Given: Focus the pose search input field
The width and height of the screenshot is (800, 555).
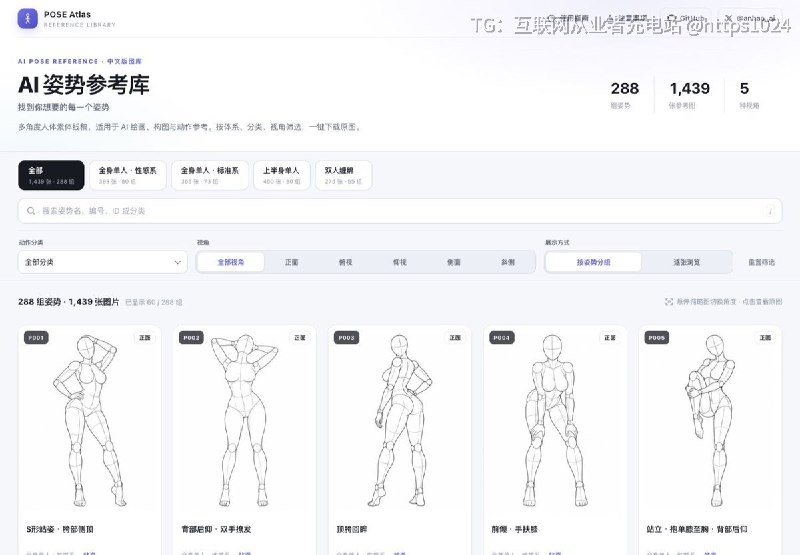Looking at the screenshot, I should (400, 211).
